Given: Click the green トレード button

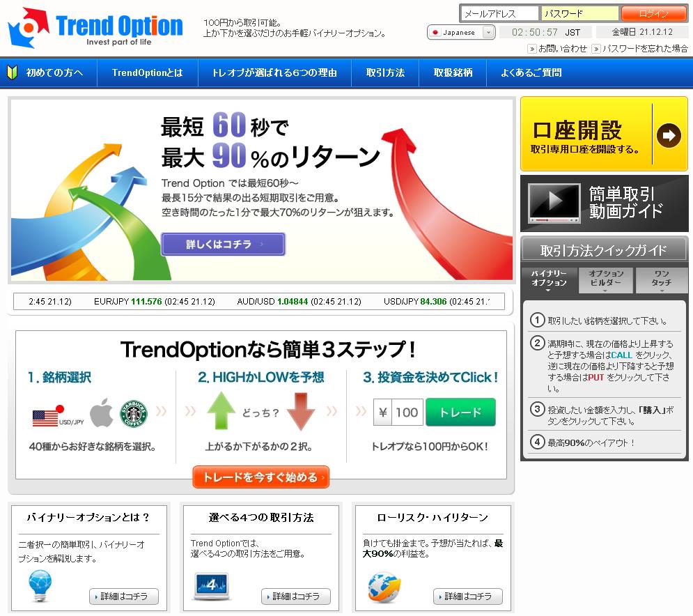Looking at the screenshot, I should pos(460,412).
